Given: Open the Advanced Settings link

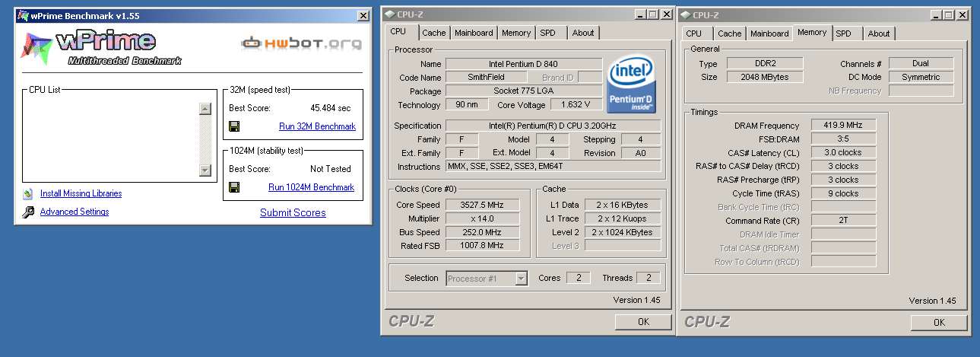Looking at the screenshot, I should pos(75,212).
